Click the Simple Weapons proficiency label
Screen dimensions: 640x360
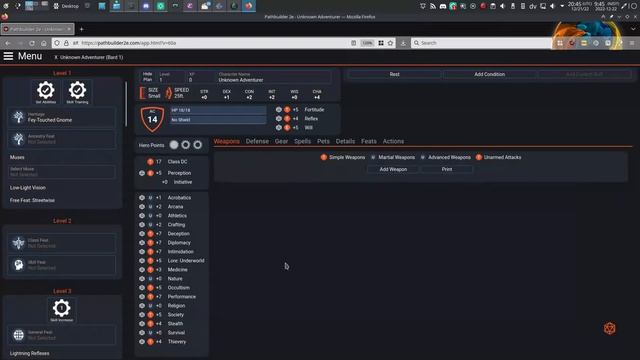point(347,157)
